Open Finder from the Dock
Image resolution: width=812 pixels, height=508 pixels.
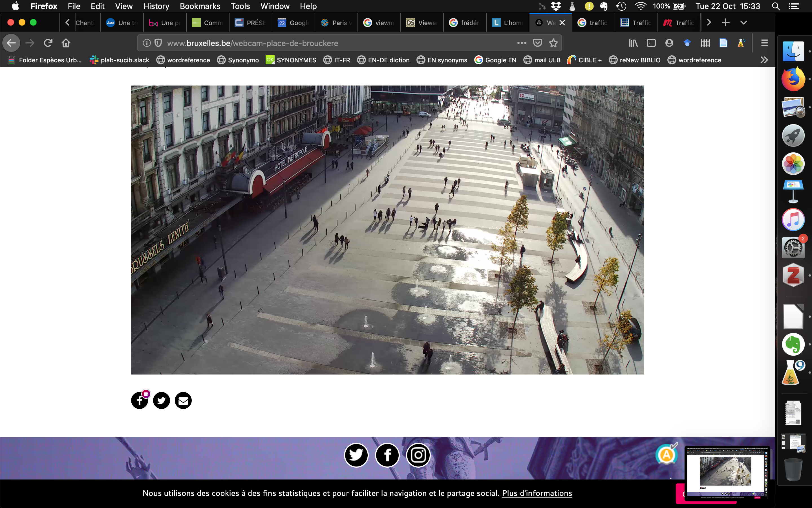click(793, 51)
